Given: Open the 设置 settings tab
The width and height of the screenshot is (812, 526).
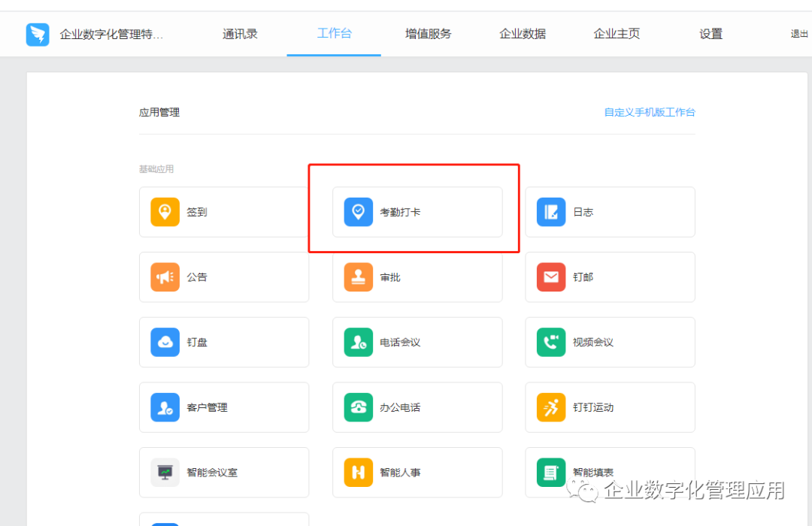Looking at the screenshot, I should [711, 34].
